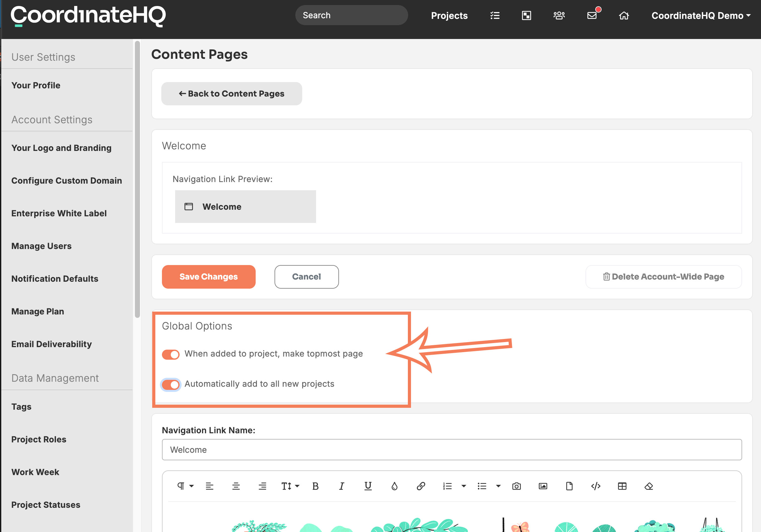Screen dimensions: 761x532
Task: Insert a table using the grid icon
Action: click(622, 486)
